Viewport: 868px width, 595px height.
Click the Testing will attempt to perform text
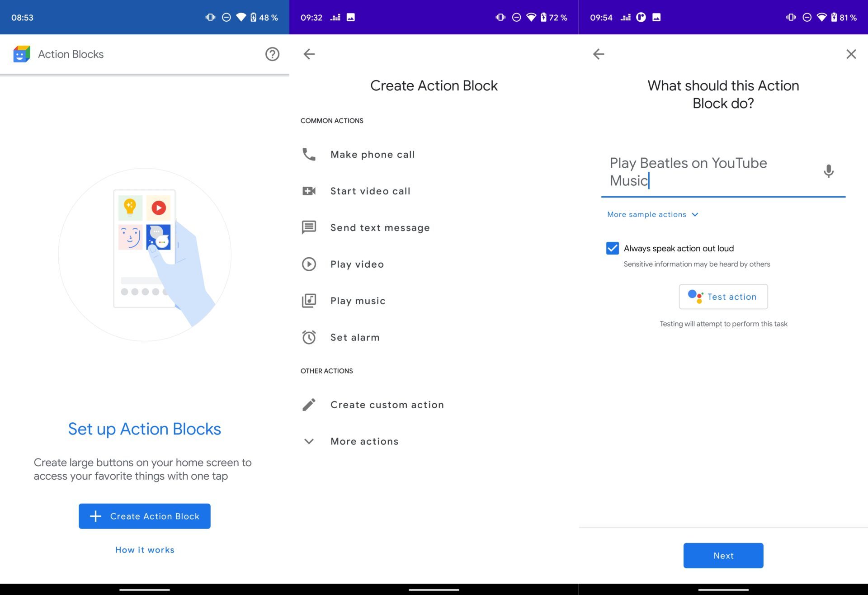pos(723,324)
